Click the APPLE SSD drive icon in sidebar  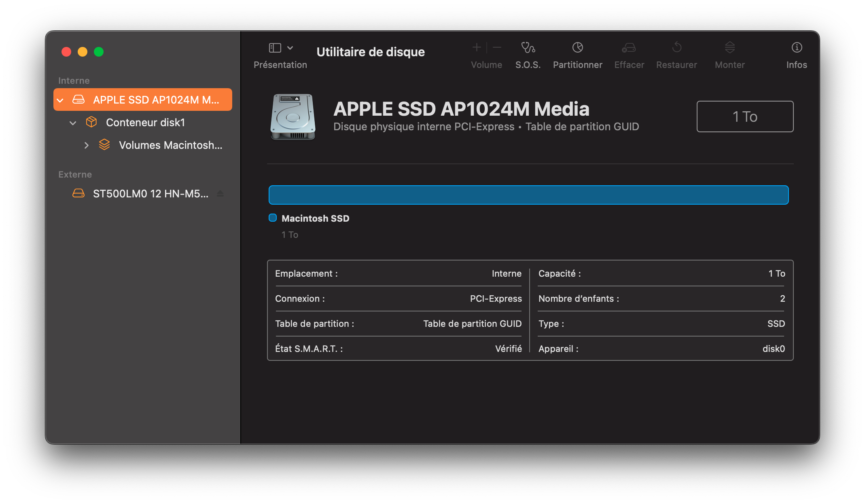[x=78, y=100]
